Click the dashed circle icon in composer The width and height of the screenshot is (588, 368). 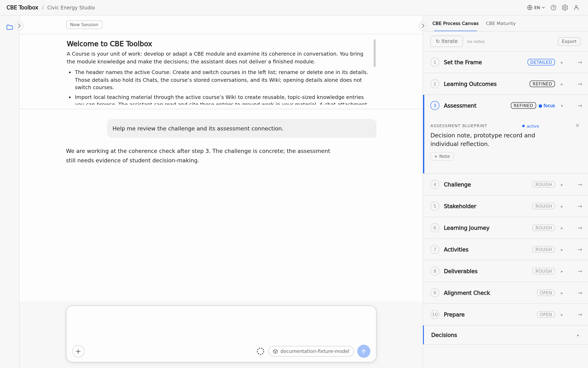tap(260, 351)
